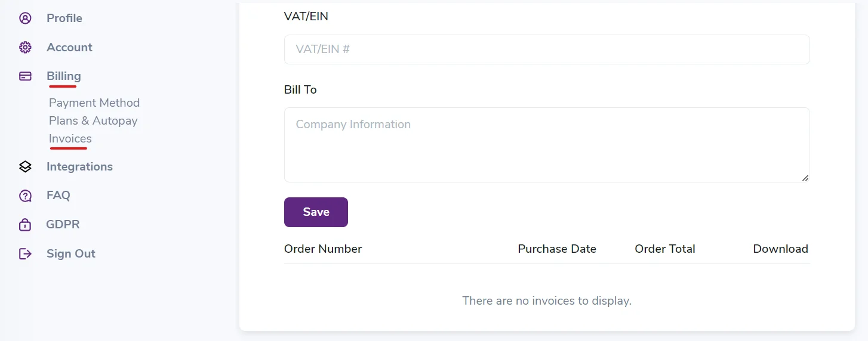This screenshot has width=868, height=341.
Task: Click the GDPR padlock icon
Action: coord(25,225)
